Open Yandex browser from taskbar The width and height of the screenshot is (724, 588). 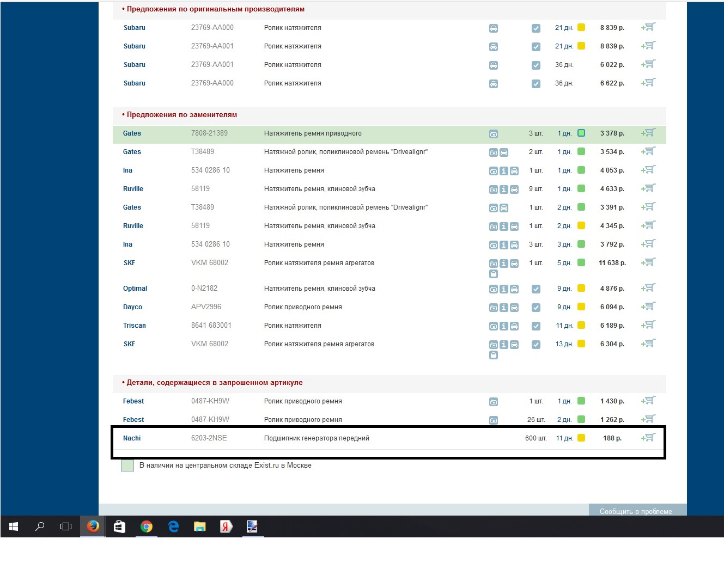[226, 526]
